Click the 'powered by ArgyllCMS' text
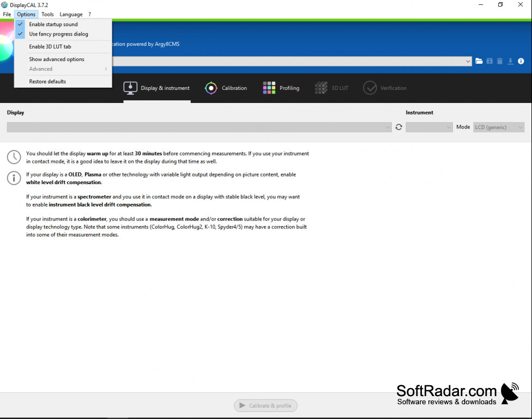Image resolution: width=532 pixels, height=419 pixels. 153,44
